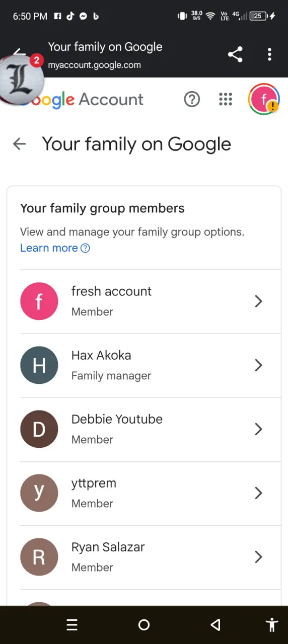
Task: Tap the profile avatar with warning badge
Action: click(x=264, y=99)
